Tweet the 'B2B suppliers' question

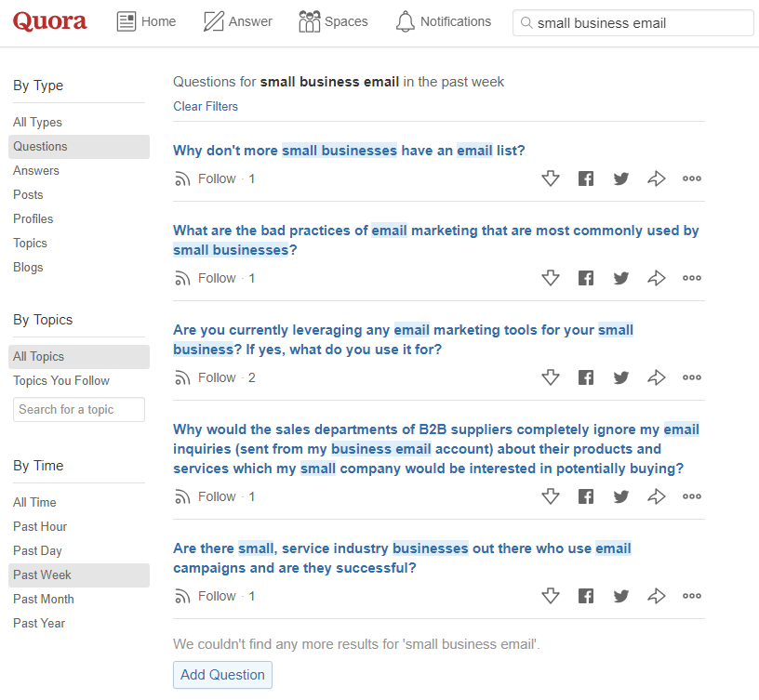[621, 496]
